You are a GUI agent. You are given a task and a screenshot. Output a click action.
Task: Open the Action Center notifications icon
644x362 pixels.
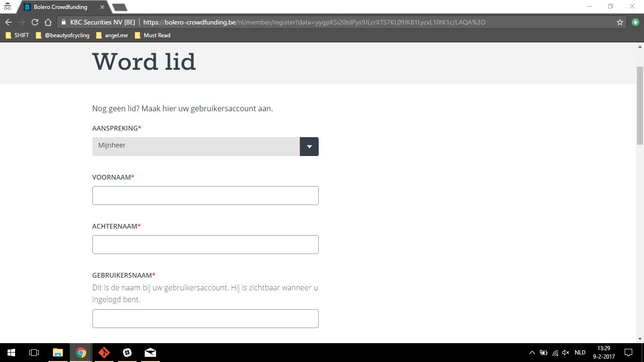click(628, 353)
